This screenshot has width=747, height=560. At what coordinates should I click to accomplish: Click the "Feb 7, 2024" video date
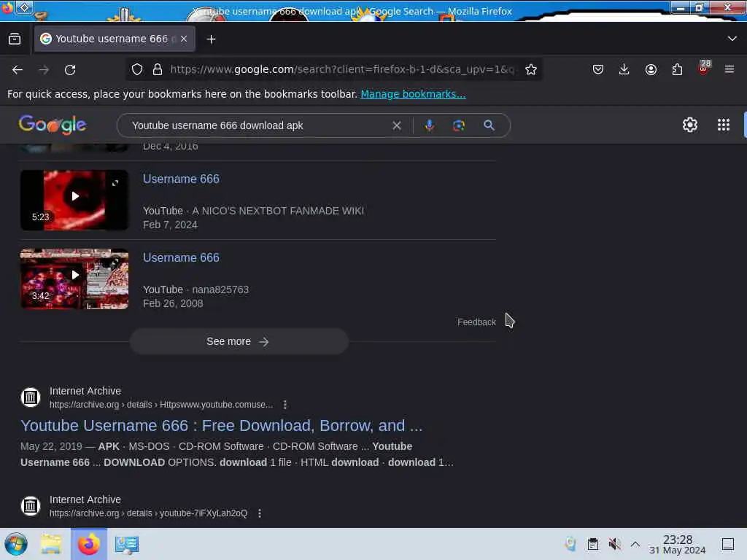[x=170, y=225]
